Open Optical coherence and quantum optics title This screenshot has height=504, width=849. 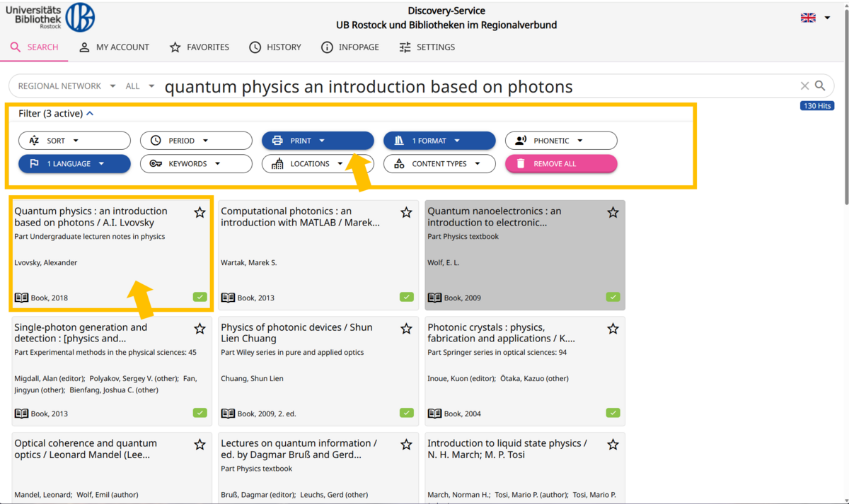coord(86,449)
